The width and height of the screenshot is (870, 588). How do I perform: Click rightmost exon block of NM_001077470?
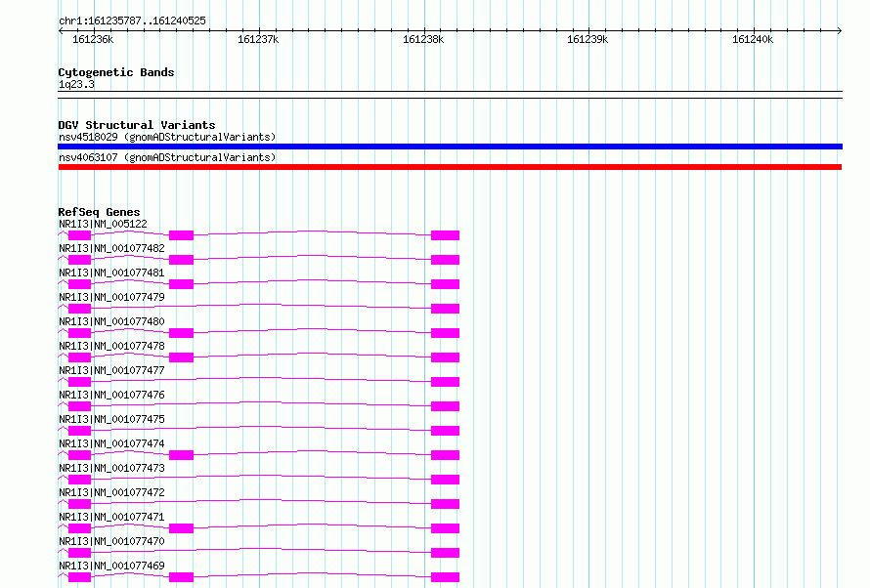(x=445, y=553)
